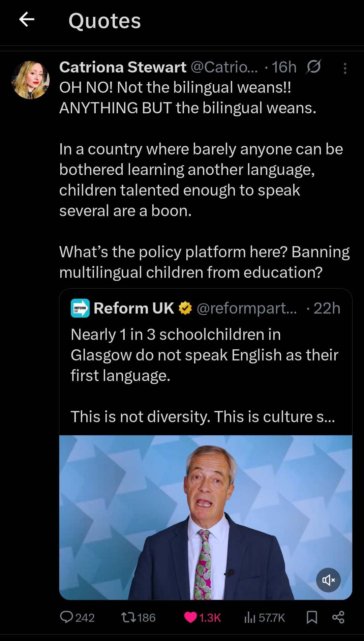
Task: Open the Reform UK logo avatar
Action: (x=80, y=308)
